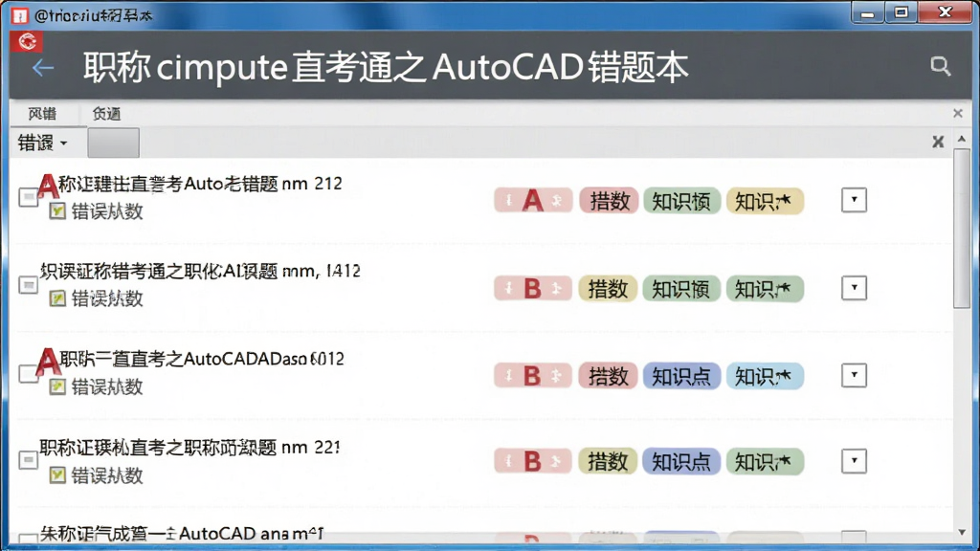This screenshot has width=980, height=551.
Task: Click the green starred 知识 tag in the nm 221 row
Action: 765,461
